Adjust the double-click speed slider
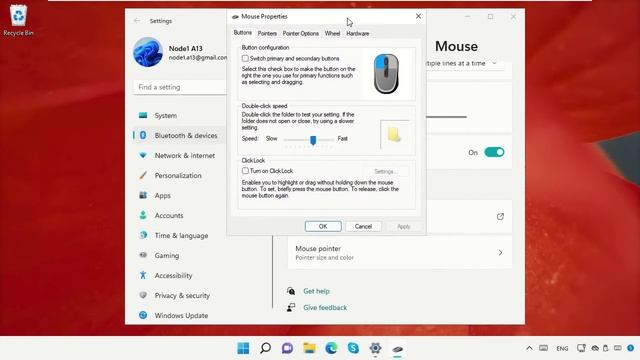 tap(313, 140)
